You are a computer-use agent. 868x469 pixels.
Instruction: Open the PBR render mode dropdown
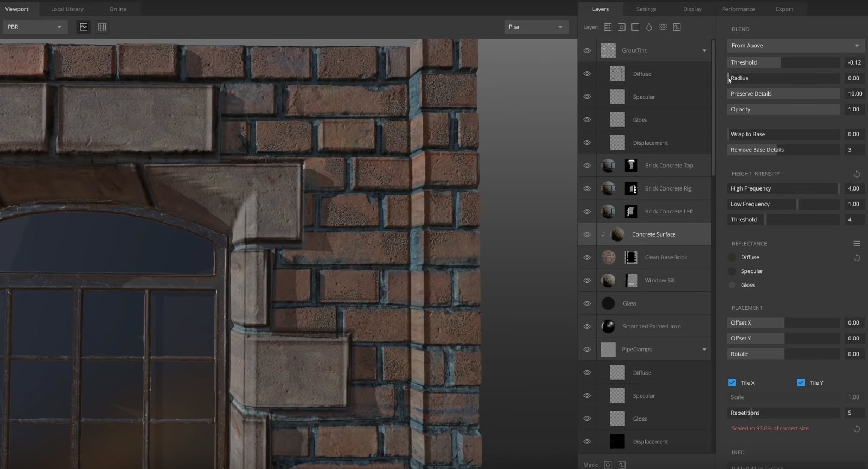[35, 27]
